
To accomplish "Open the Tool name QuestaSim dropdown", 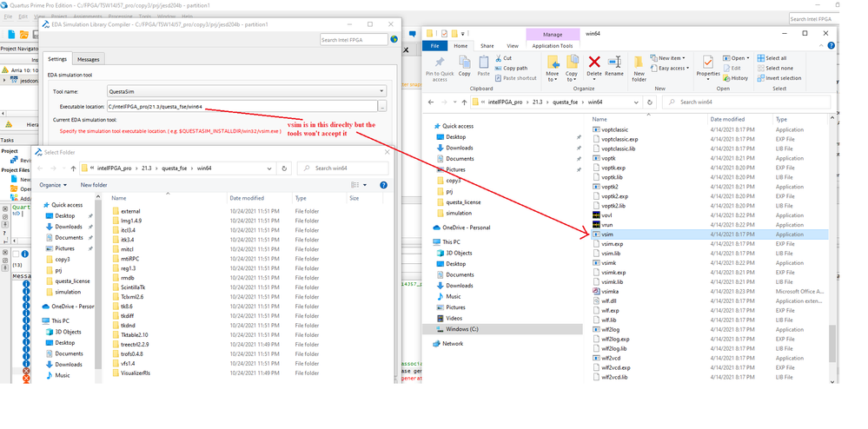I will coord(381,91).
